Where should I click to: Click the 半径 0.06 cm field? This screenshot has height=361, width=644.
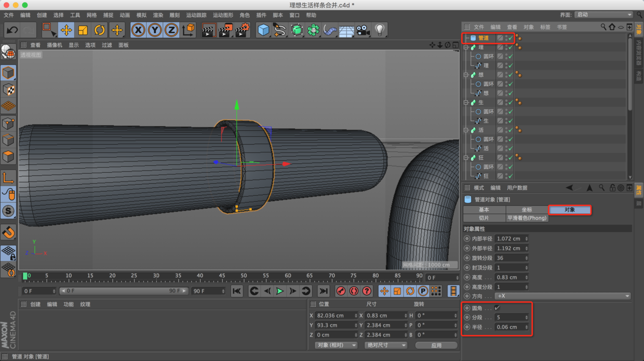click(x=512, y=327)
